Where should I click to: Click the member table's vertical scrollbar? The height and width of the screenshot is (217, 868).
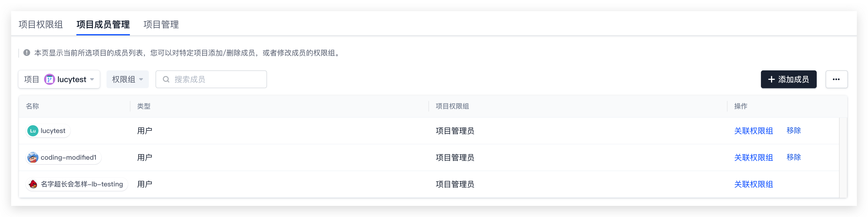[843, 157]
